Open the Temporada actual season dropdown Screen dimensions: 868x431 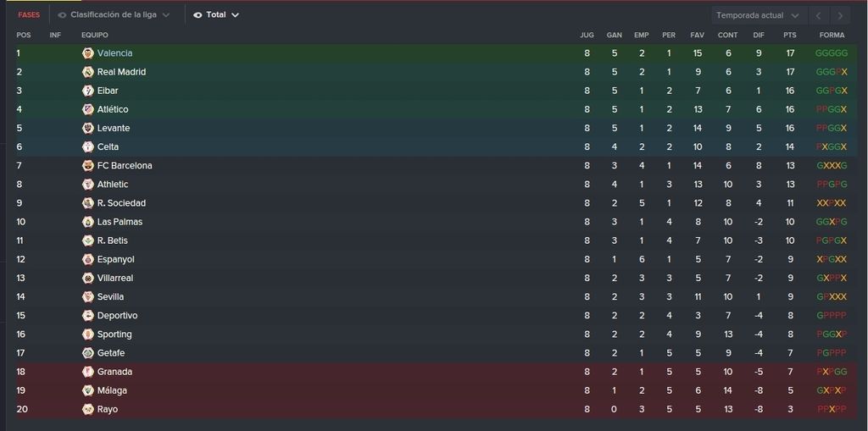pos(759,15)
